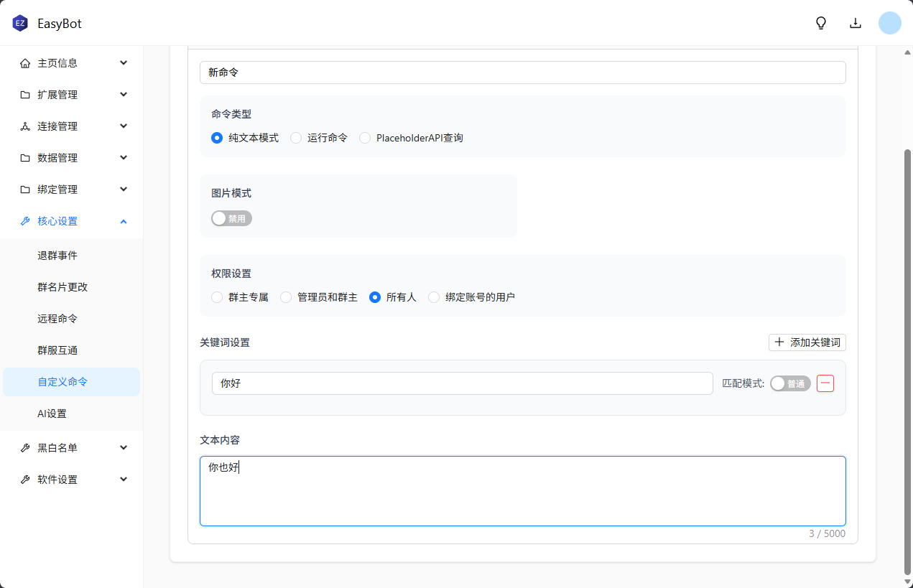The width and height of the screenshot is (913, 588).
Task: Click the 添加关键词 button
Action: [x=807, y=342]
